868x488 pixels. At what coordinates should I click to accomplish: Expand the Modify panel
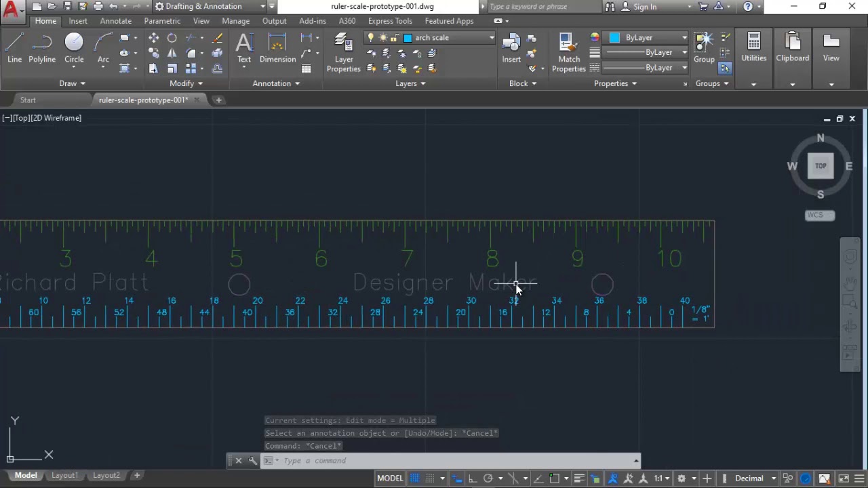186,83
